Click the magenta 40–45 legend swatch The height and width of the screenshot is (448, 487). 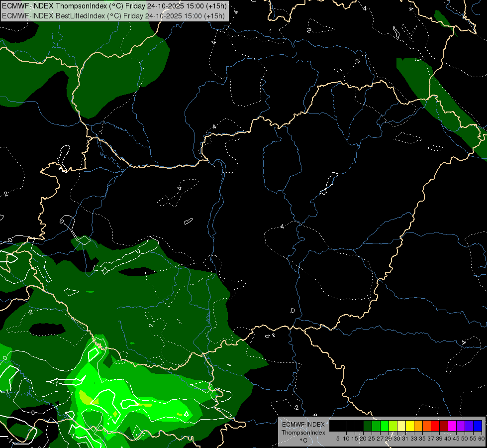(x=452, y=426)
